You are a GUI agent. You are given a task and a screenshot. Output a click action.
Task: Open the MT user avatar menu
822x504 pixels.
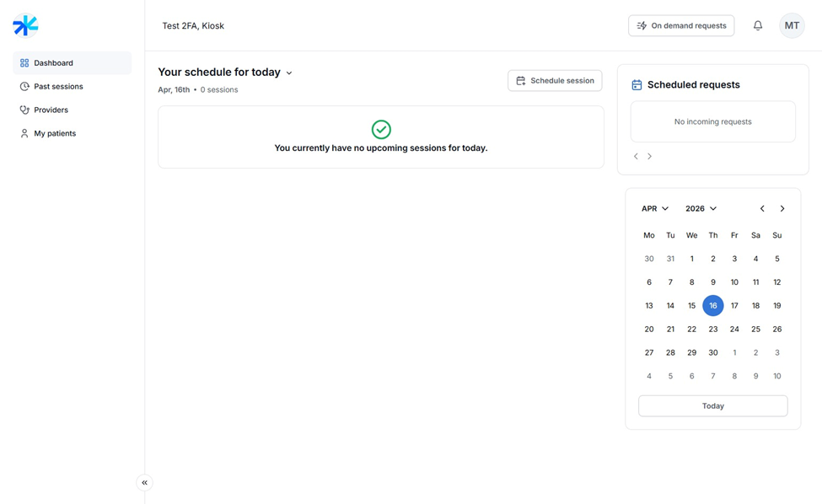pos(792,25)
